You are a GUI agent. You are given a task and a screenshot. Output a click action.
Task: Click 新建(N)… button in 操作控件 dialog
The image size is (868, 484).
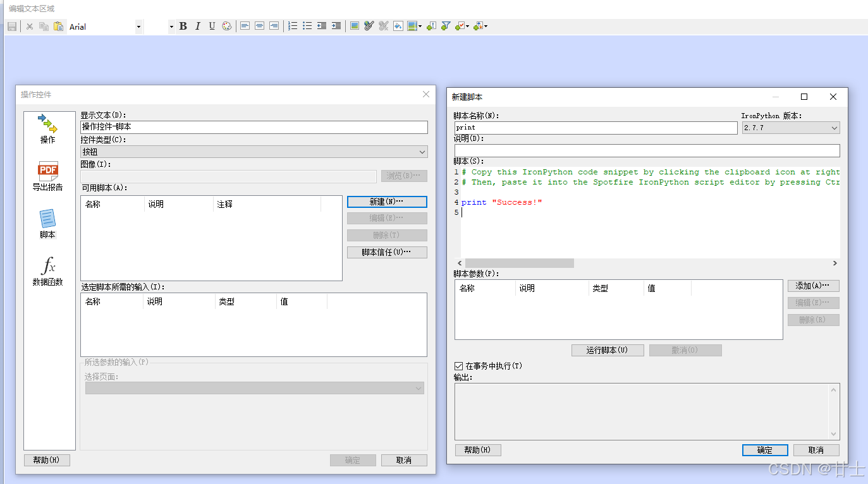coord(387,202)
